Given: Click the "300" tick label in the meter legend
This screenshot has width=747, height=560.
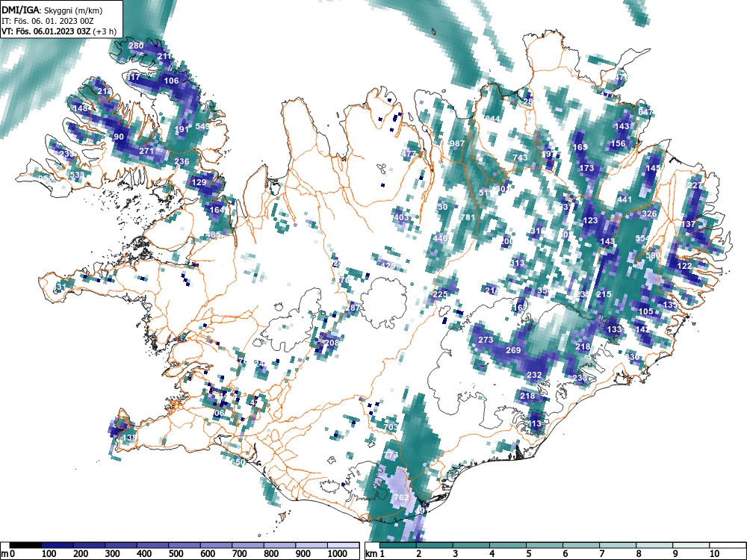Looking at the screenshot, I should [113, 554].
